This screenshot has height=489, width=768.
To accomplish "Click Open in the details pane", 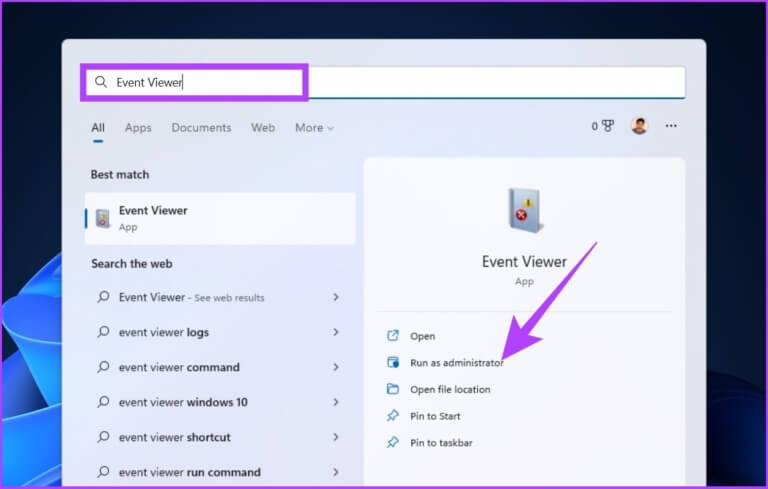I will coord(423,336).
